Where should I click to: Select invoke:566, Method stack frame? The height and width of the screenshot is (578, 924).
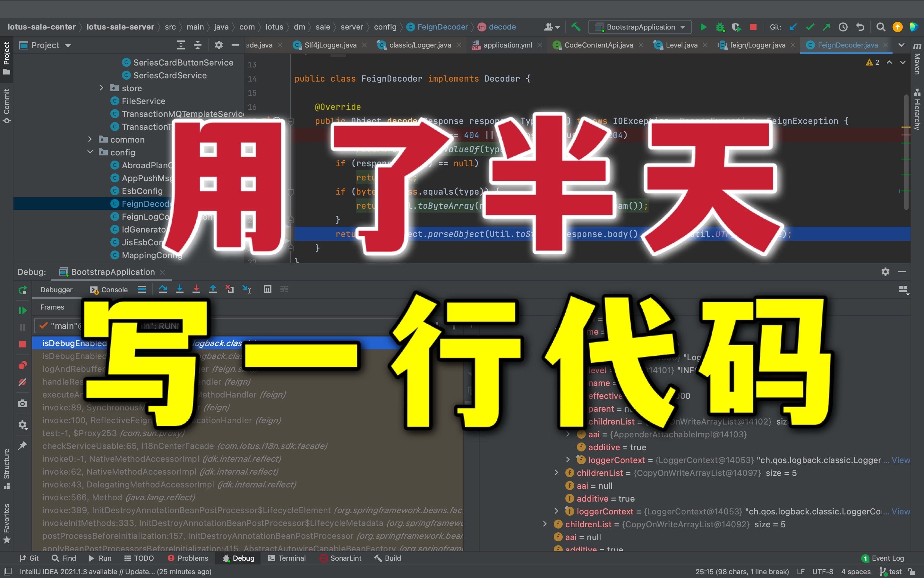point(118,497)
